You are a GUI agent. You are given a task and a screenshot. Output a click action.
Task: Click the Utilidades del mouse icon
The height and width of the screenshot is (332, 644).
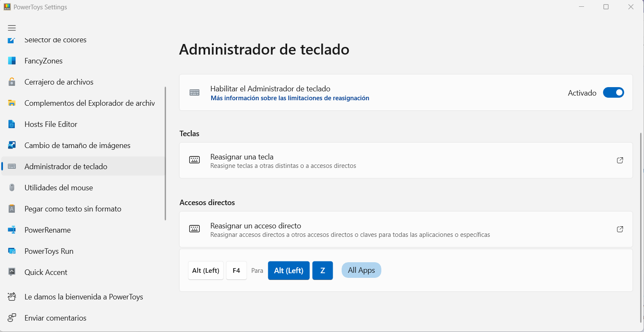click(x=12, y=188)
